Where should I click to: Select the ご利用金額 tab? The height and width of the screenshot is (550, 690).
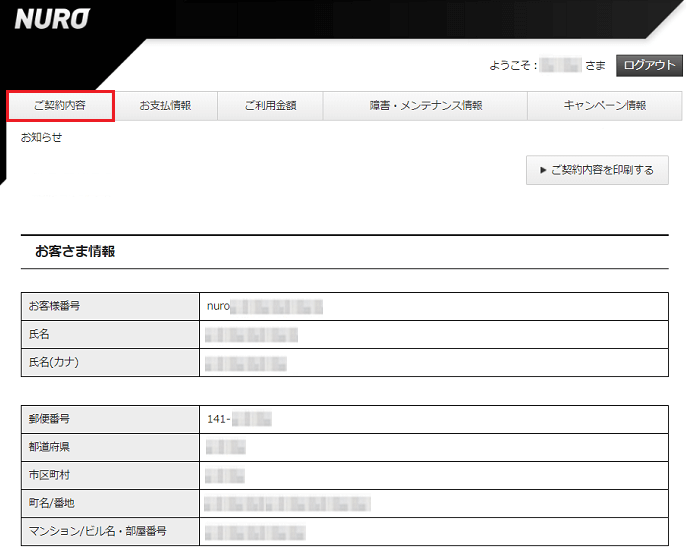coord(270,106)
